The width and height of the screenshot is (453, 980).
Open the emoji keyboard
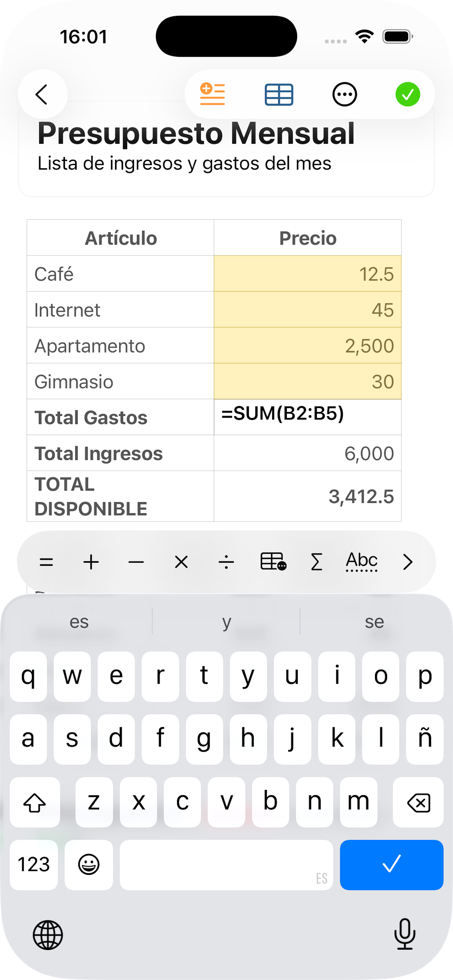pyautogui.click(x=89, y=864)
